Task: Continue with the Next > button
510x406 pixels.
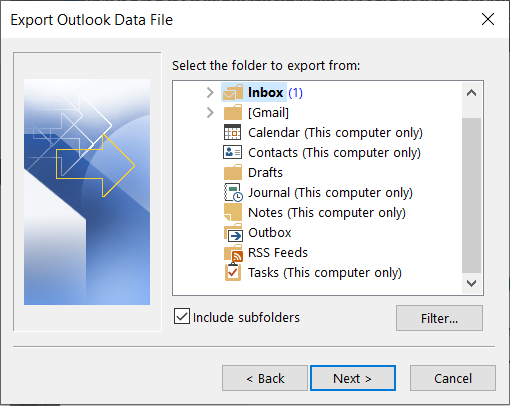Action: click(353, 378)
